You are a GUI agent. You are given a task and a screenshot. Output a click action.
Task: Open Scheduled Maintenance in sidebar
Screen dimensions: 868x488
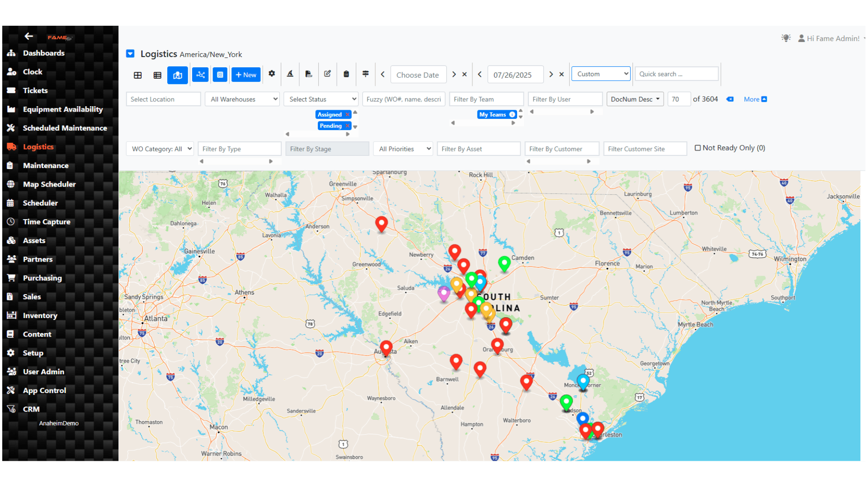[65, 128]
